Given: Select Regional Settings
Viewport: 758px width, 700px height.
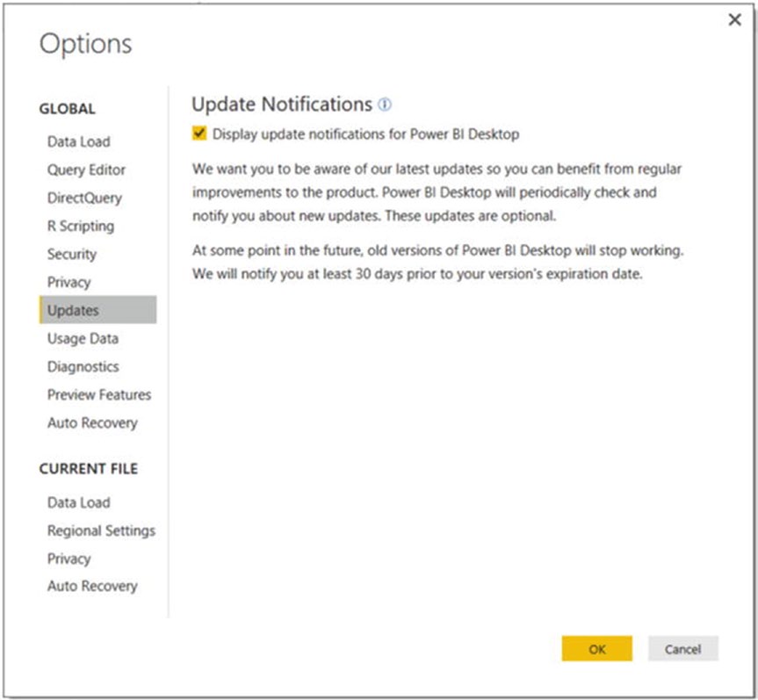Looking at the screenshot, I should (x=102, y=530).
